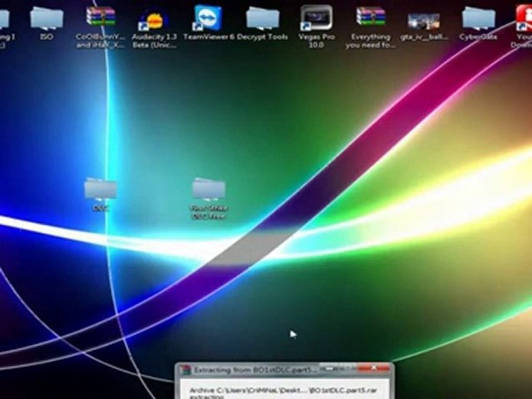Open the ISO folder on desktop
The image size is (532, 399).
(47, 18)
